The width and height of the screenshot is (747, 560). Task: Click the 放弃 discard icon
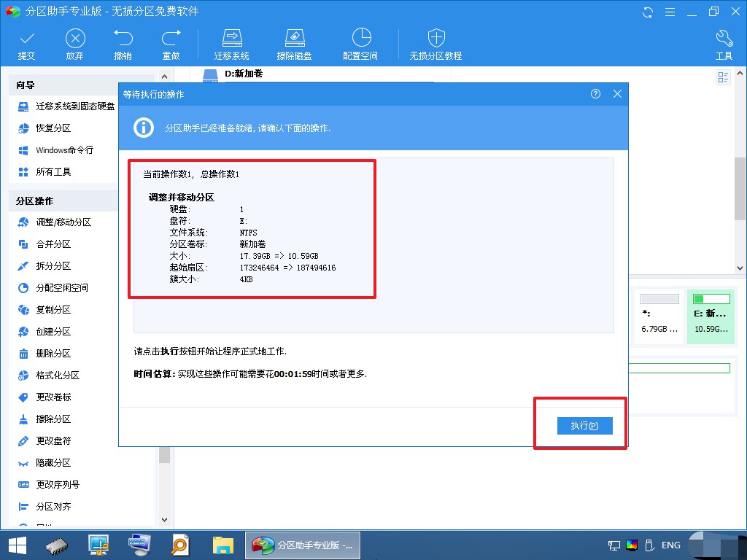coord(75,44)
